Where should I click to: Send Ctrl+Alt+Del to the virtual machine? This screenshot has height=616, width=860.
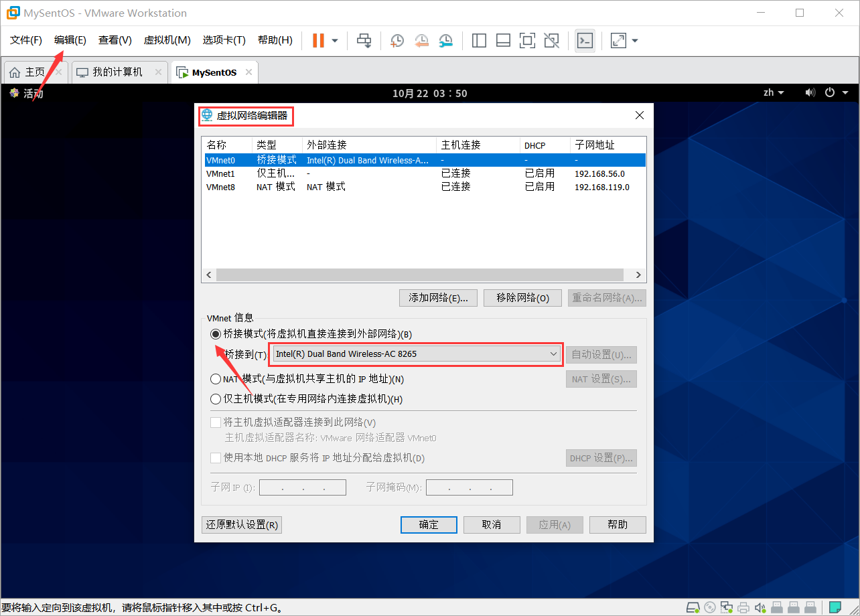pyautogui.click(x=364, y=41)
